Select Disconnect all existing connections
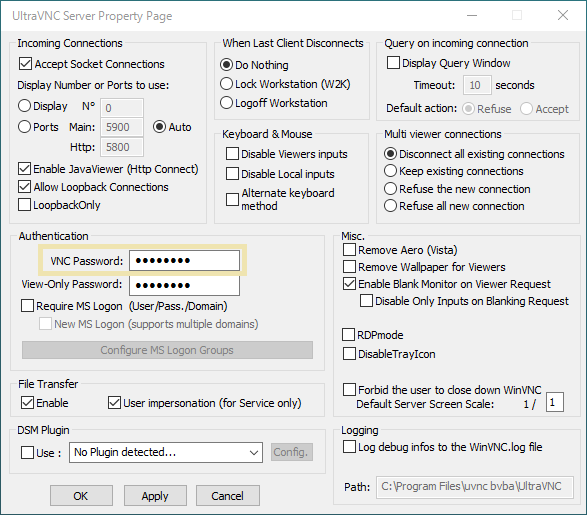Screen dimensions: 587x515 [390, 154]
